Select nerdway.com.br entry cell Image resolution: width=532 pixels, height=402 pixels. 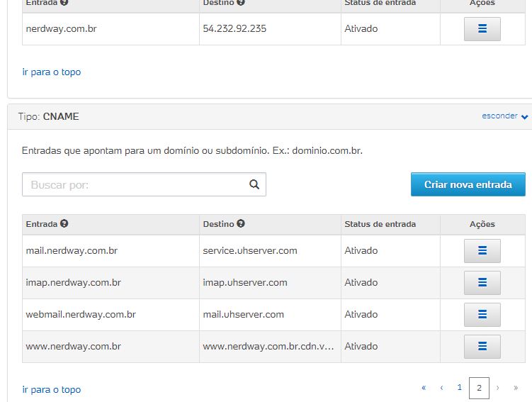[x=111, y=29]
